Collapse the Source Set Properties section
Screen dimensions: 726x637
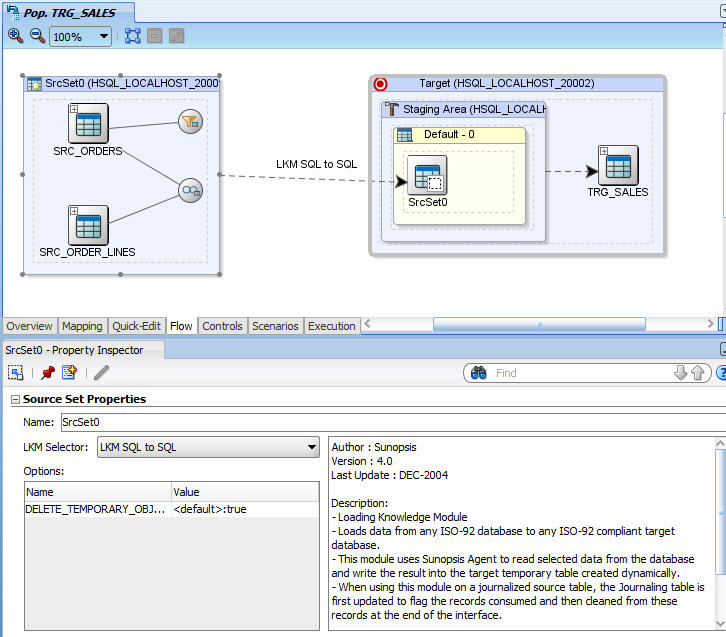pos(15,400)
